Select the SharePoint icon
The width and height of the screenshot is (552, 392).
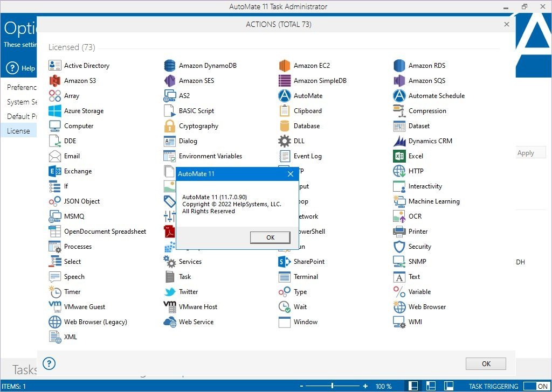pyautogui.click(x=285, y=262)
